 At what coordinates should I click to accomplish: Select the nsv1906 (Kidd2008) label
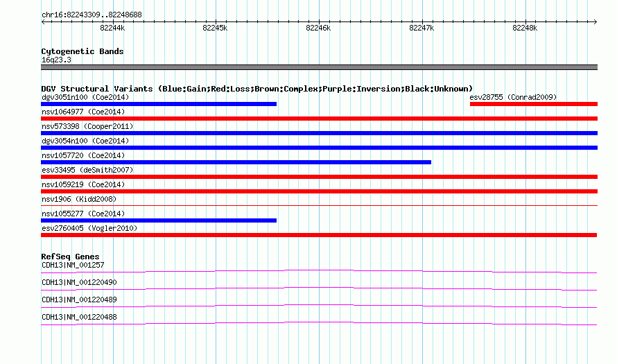79,199
